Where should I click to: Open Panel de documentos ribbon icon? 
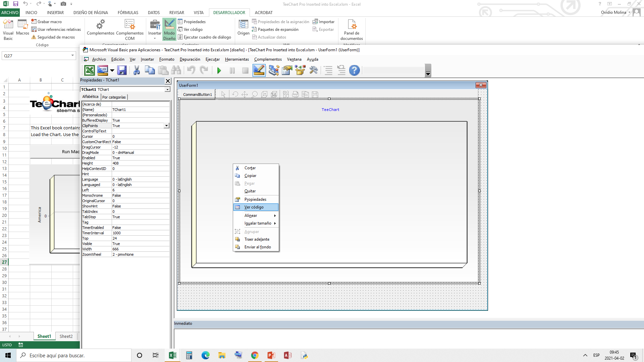coord(352,30)
